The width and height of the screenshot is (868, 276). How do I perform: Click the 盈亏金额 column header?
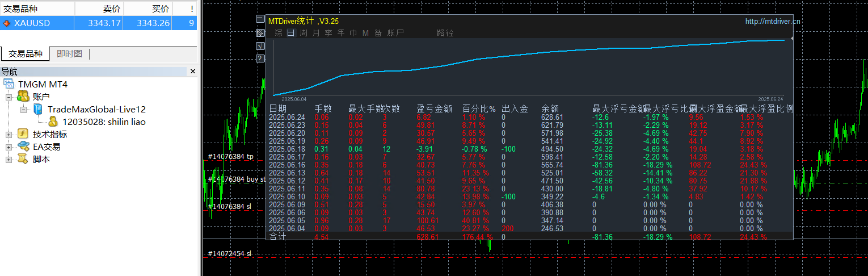pyautogui.click(x=435, y=108)
